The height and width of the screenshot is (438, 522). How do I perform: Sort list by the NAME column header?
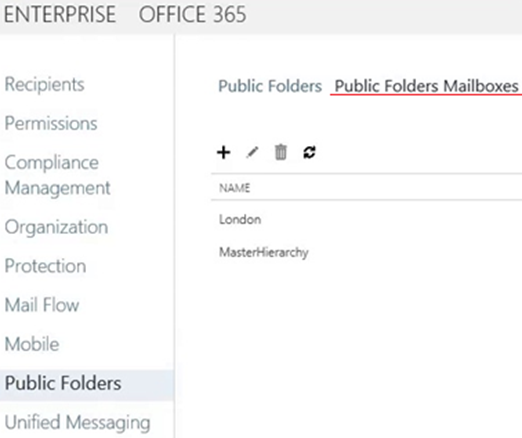click(x=234, y=188)
